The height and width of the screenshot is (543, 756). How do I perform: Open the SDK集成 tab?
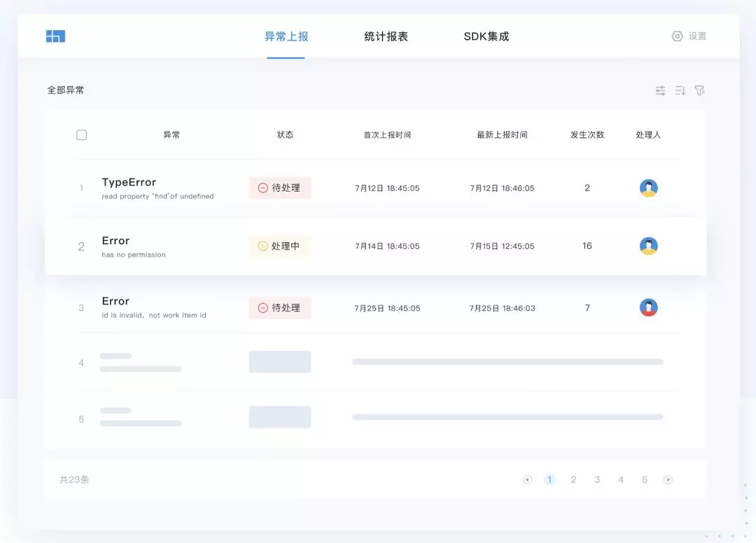coord(486,36)
